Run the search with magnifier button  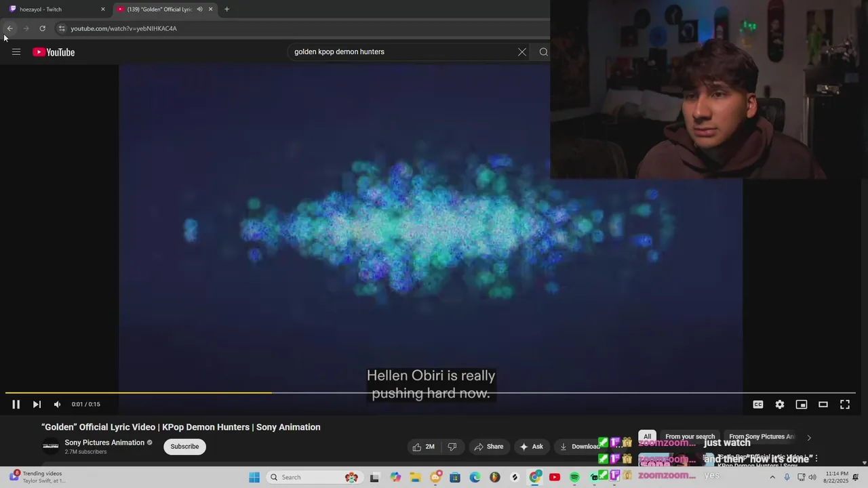click(543, 52)
